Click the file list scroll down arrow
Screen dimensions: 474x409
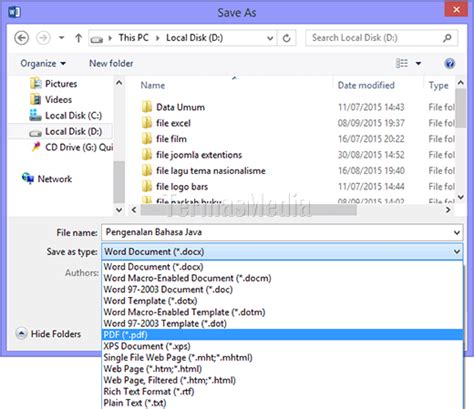[x=461, y=197]
